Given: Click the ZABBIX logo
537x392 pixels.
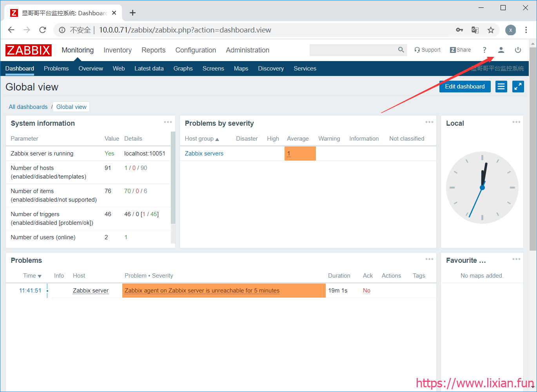Looking at the screenshot, I should tap(29, 50).
